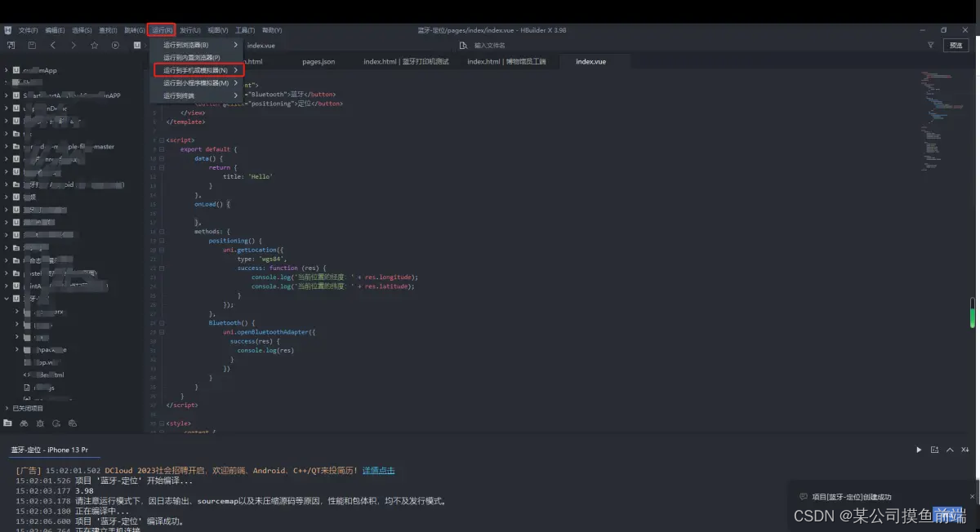Expand the first project ending in mApp
Screen dimensions: 980x532
[6, 71]
